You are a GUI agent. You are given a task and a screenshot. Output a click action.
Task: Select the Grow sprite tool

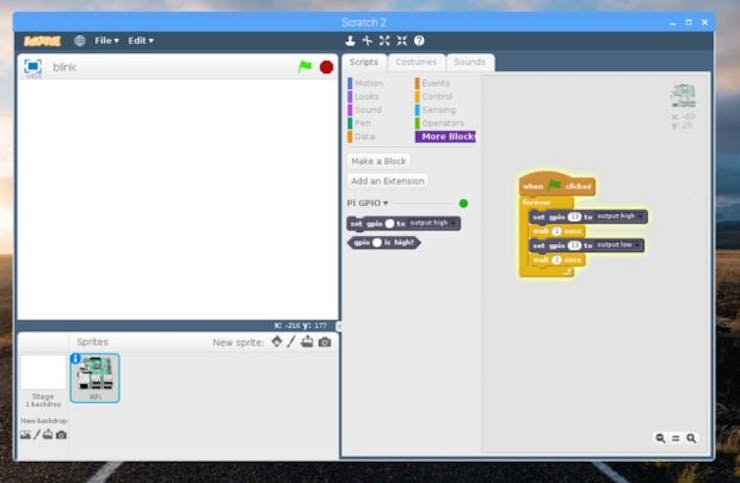384,41
